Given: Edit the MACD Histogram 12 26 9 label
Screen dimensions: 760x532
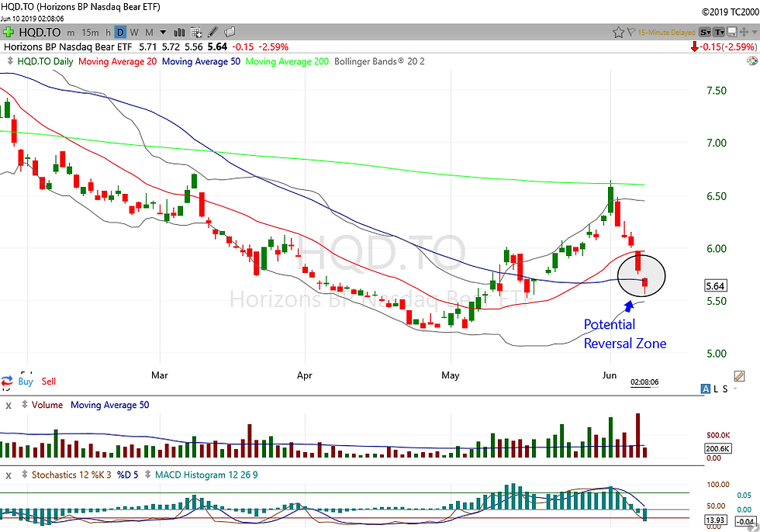Looking at the screenshot, I should point(206,475).
